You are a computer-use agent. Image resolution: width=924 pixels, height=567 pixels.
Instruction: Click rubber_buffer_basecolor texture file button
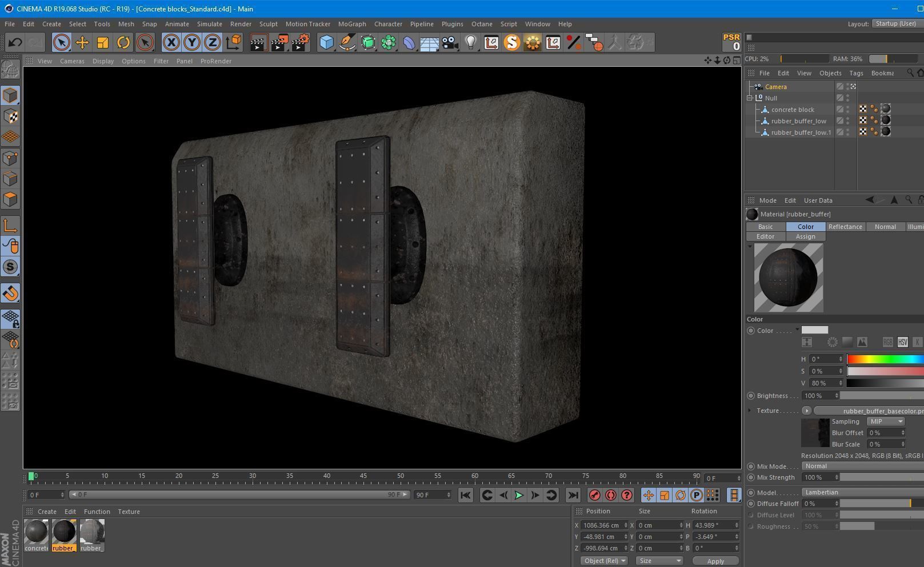point(869,411)
